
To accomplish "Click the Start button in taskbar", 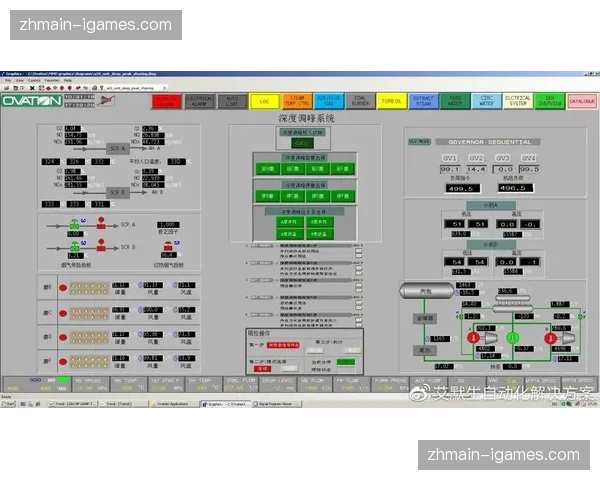I will (x=12, y=404).
